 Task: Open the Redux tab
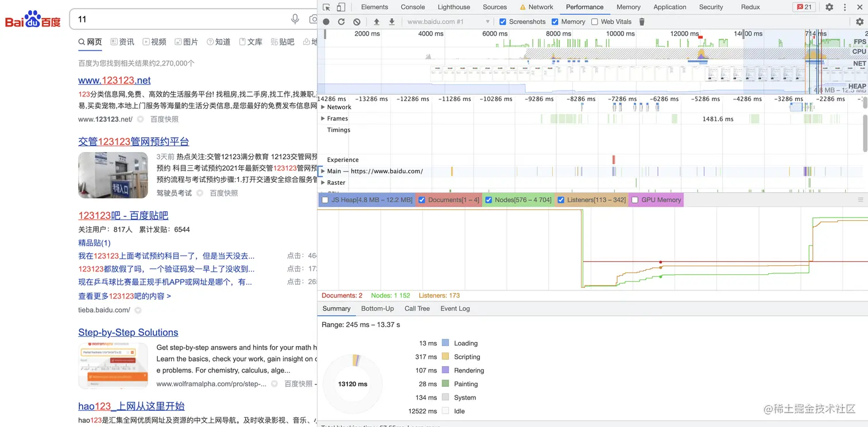[750, 7]
